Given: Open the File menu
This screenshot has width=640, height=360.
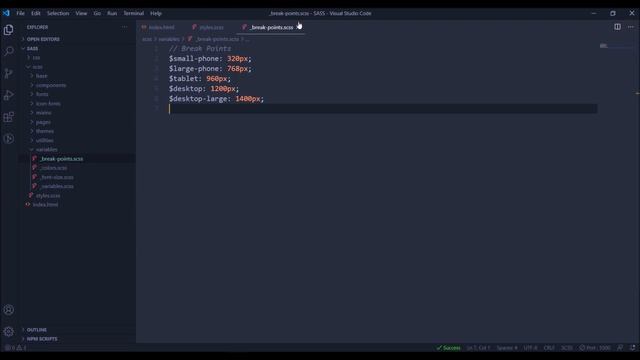Looking at the screenshot, I should 20,13.
